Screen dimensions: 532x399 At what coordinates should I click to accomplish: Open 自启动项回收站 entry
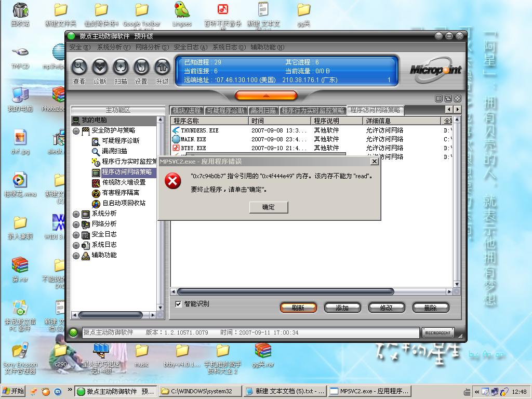click(124, 203)
